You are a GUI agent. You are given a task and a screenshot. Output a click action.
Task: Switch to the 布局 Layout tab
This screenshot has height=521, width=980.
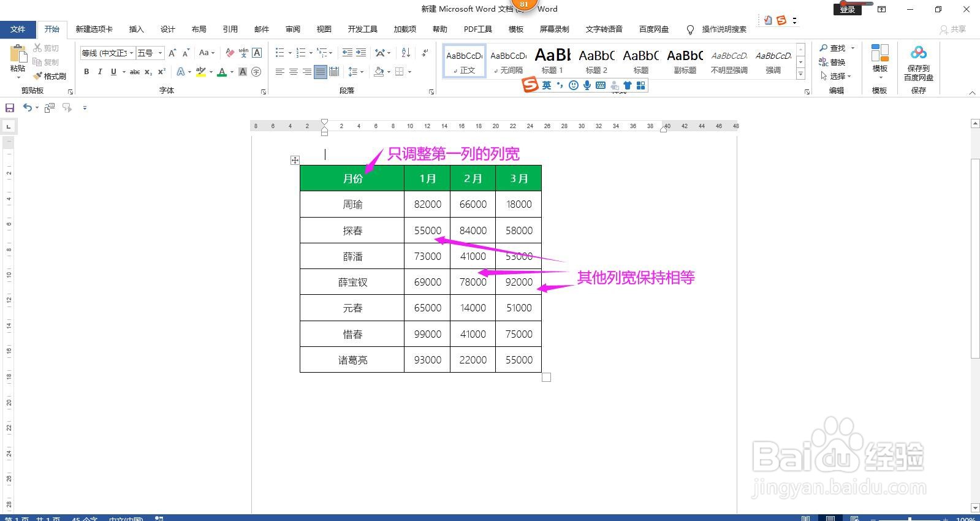199,29
